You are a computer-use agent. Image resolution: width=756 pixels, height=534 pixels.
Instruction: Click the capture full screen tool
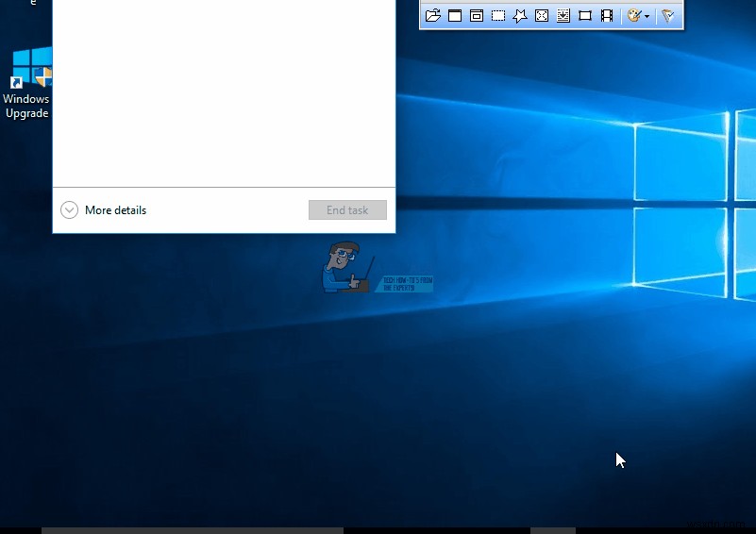542,15
